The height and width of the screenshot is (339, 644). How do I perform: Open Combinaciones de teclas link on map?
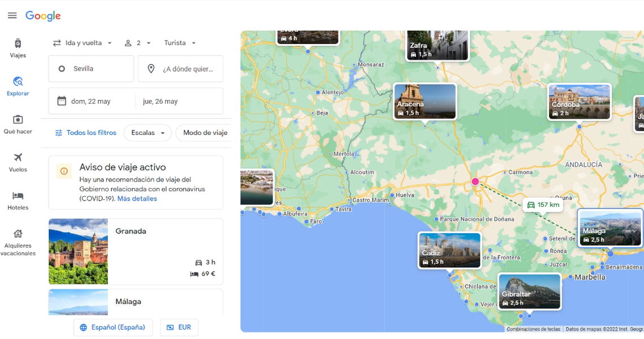[533, 329]
